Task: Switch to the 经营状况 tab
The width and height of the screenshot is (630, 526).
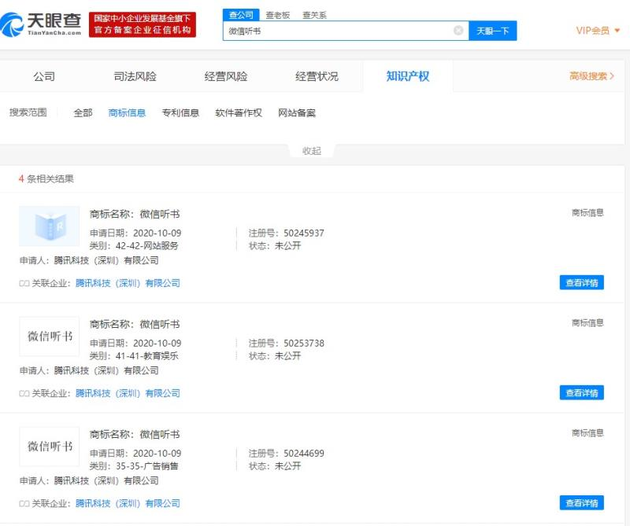Action: (x=317, y=76)
